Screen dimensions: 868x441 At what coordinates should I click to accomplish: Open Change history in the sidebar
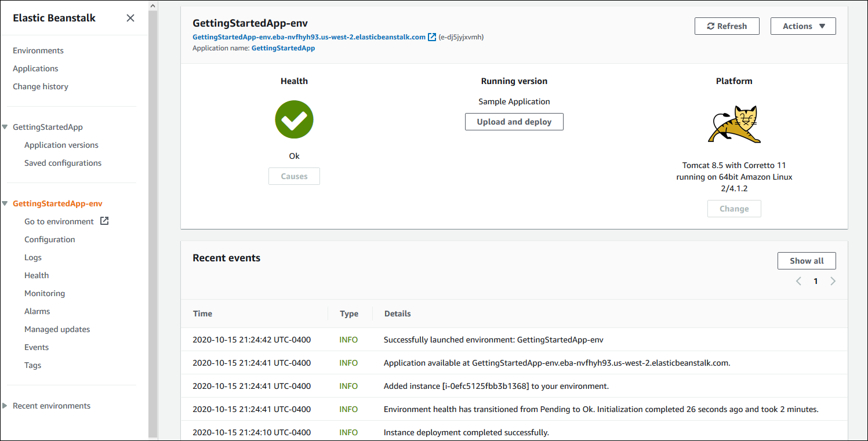pos(41,86)
